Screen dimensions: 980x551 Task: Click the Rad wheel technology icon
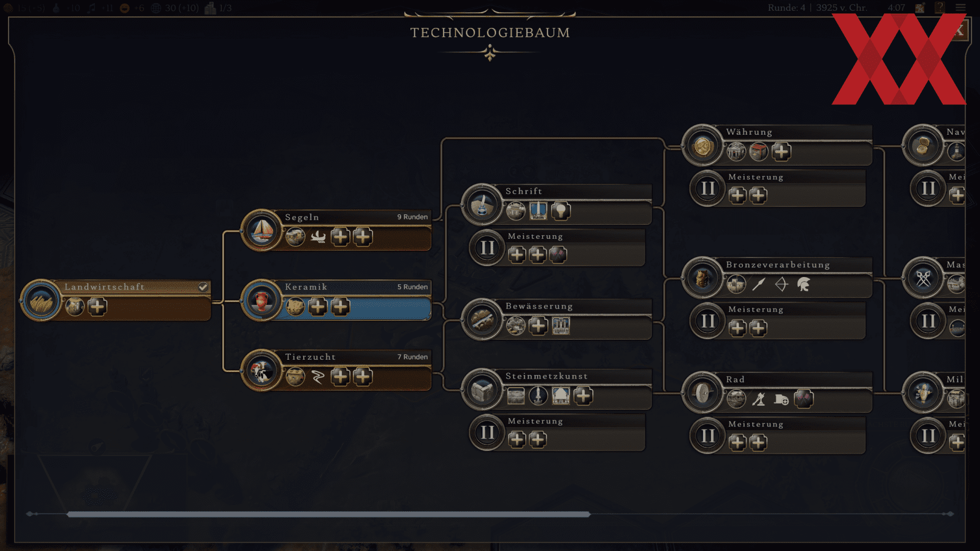[703, 393]
